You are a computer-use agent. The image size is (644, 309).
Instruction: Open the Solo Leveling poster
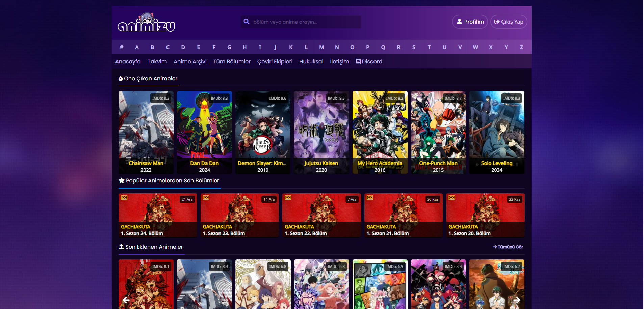[497, 132]
